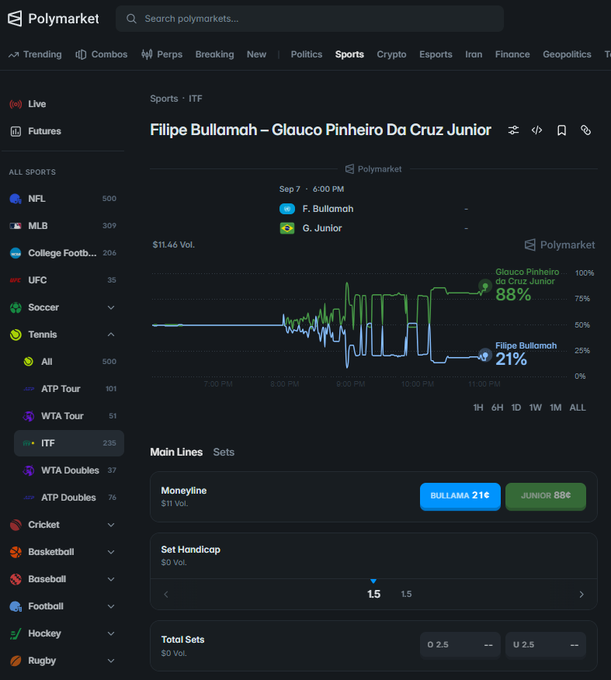This screenshot has height=680, width=611.
Task: Click the WTA Tour logo icon
Action: point(29,416)
